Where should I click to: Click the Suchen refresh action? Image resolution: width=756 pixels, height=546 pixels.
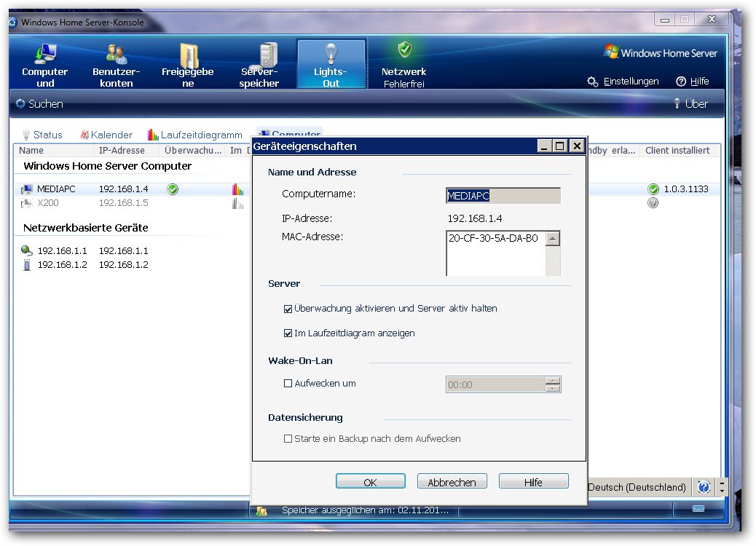(x=39, y=103)
